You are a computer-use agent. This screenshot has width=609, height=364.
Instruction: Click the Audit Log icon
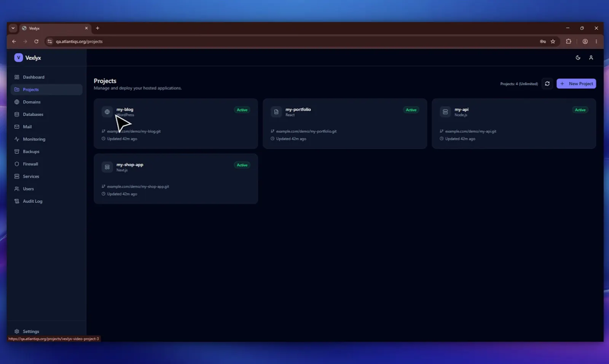pos(17,201)
